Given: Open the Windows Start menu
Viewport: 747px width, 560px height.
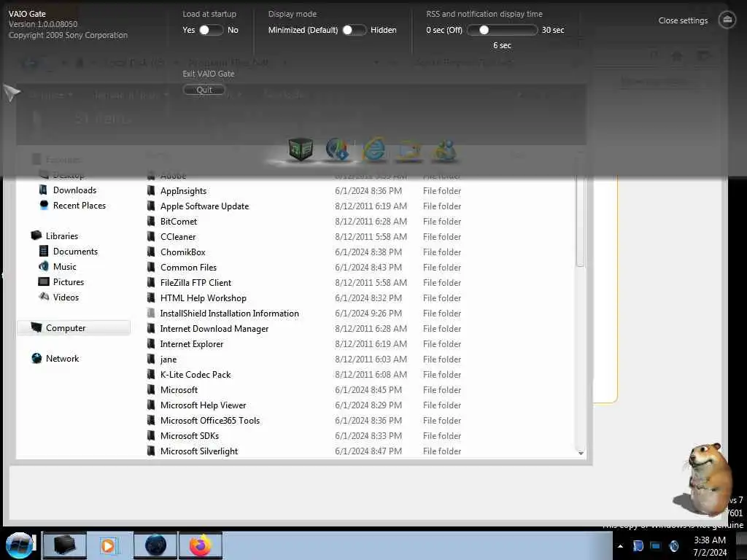Looking at the screenshot, I should coord(20,545).
